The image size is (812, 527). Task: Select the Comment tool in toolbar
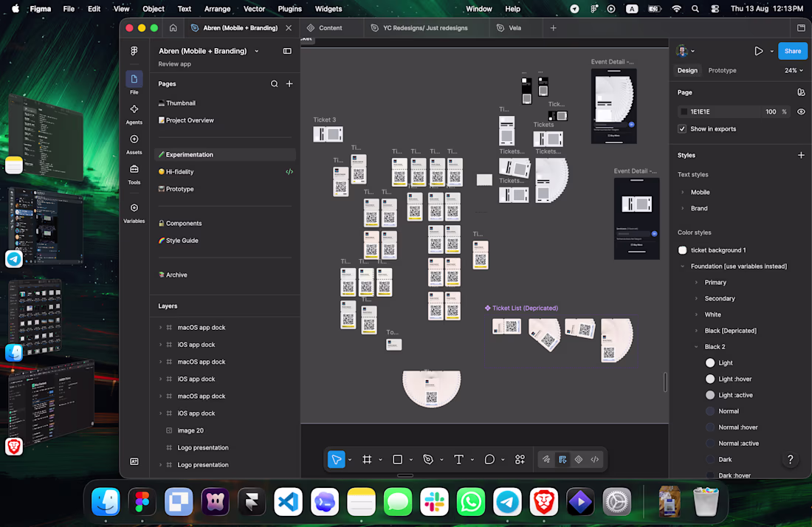489,459
